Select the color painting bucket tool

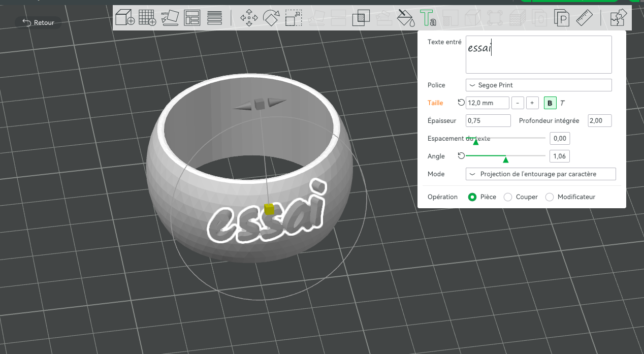[x=406, y=18]
